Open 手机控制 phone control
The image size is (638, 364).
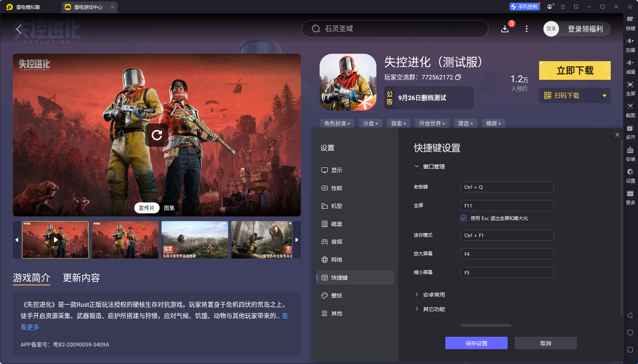524,7
